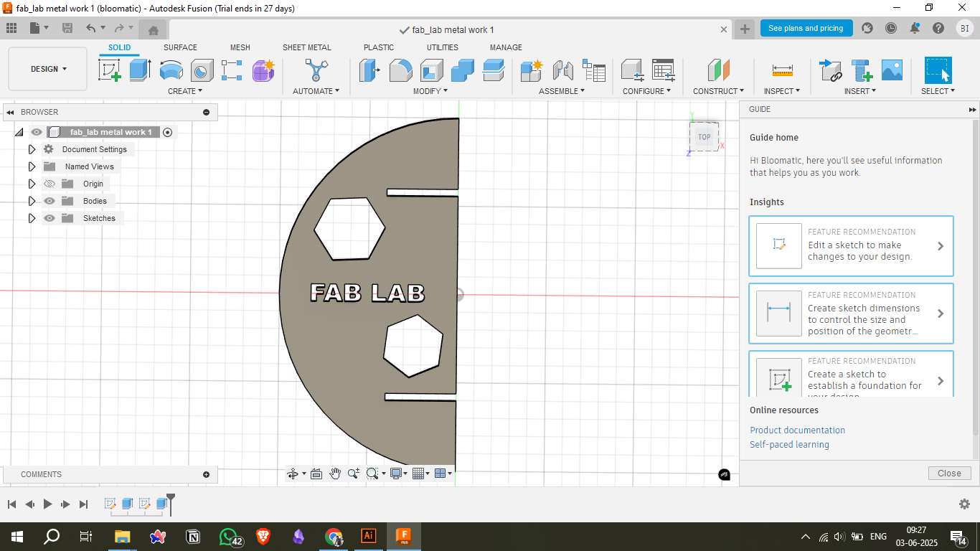The height and width of the screenshot is (551, 980).
Task: Click the Look At camera icon
Action: [316, 474]
